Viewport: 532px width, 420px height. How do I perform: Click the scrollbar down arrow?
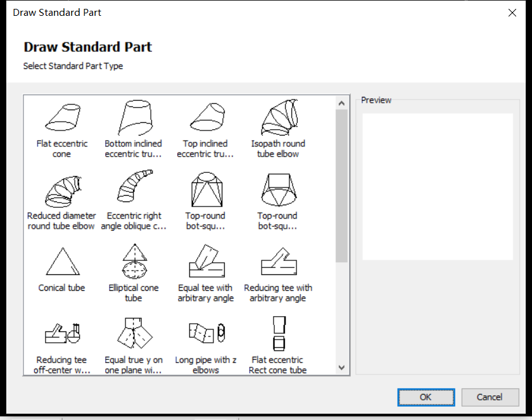(341, 368)
